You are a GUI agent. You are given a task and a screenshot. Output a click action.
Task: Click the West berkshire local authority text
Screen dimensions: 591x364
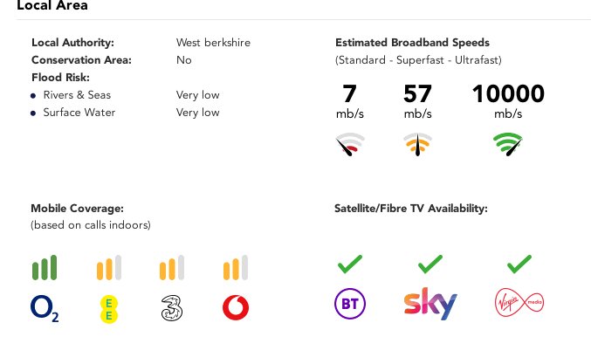[x=213, y=43]
